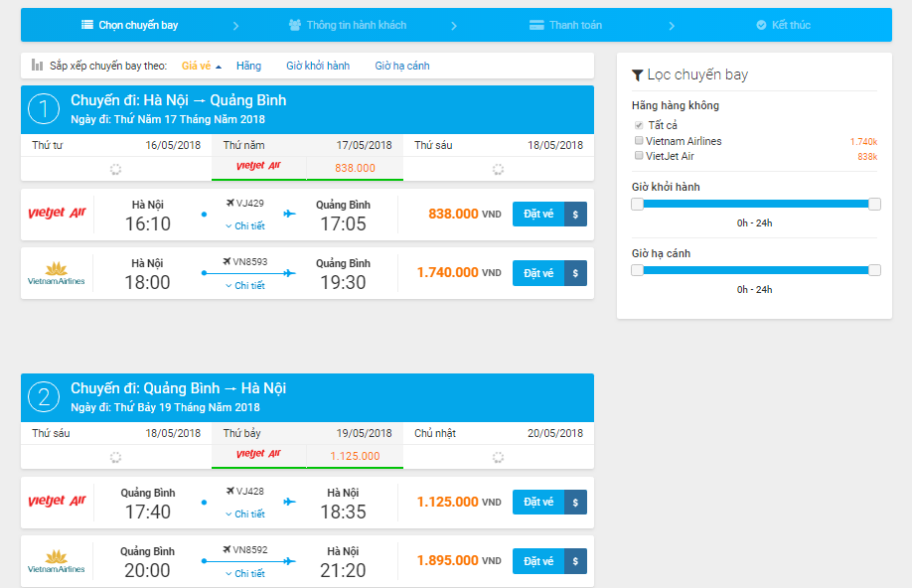
Task: Sort flights by Giờ hạ cánh
Action: (402, 66)
